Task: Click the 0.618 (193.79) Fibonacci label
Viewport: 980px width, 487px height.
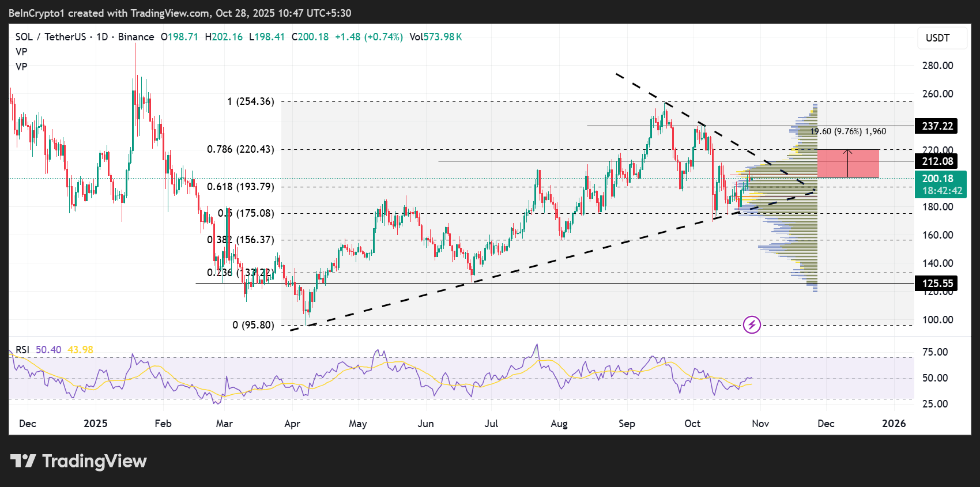Action: pyautogui.click(x=240, y=187)
